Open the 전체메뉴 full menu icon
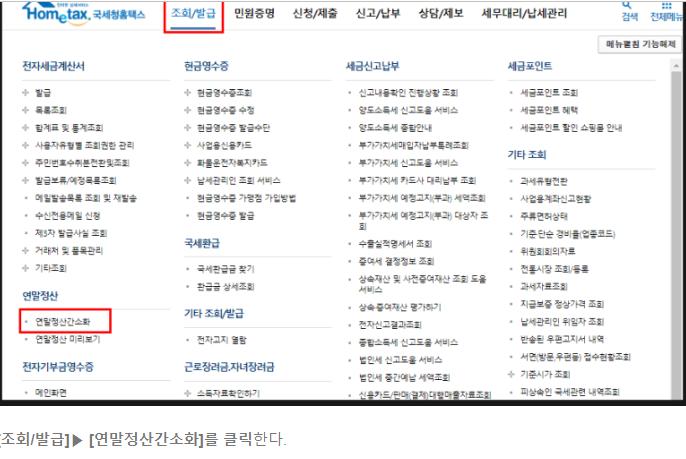 coord(664,11)
